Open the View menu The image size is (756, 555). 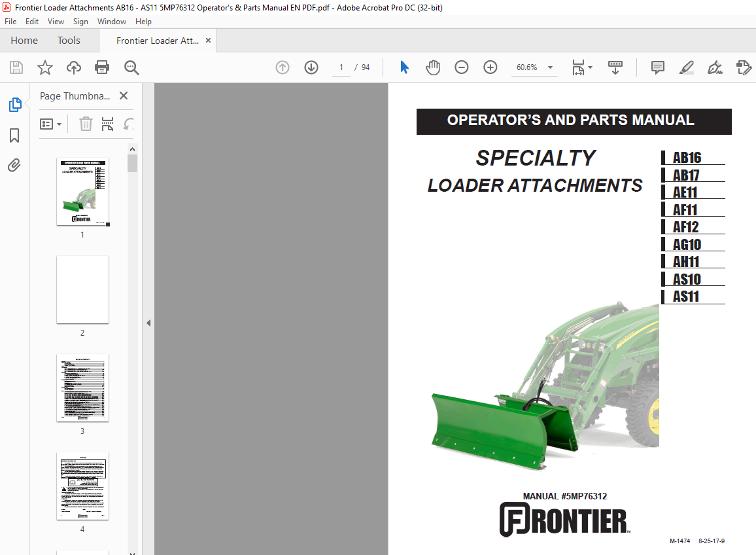(x=56, y=21)
